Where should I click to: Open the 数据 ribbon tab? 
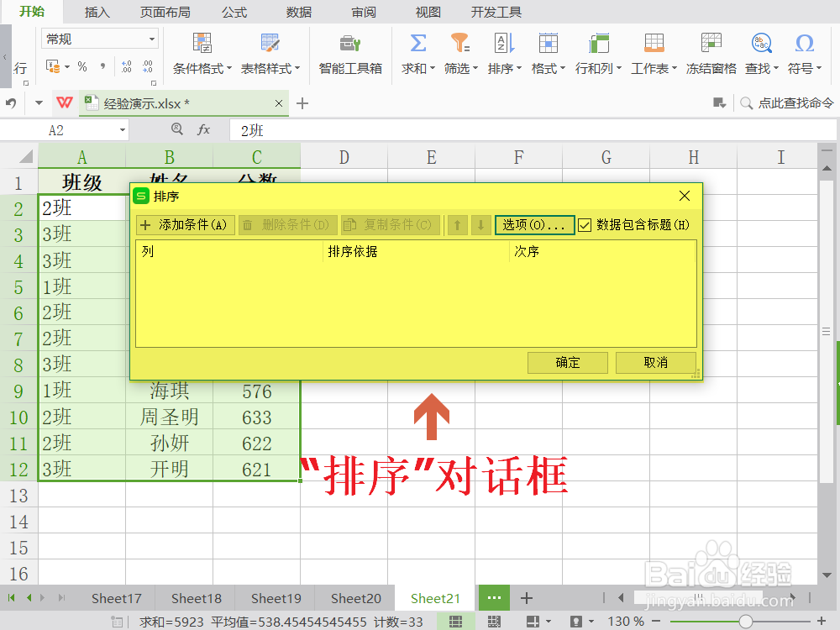tap(298, 12)
